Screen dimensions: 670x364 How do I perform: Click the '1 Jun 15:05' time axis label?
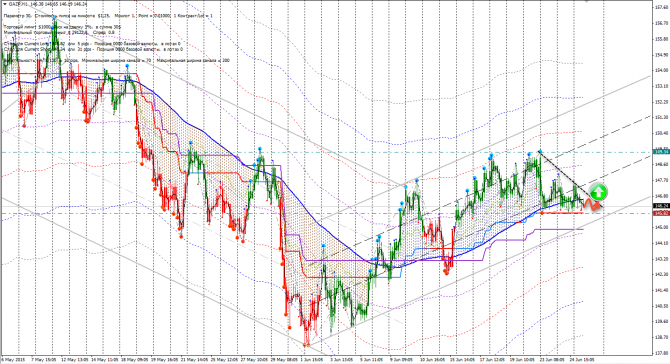click(312, 360)
